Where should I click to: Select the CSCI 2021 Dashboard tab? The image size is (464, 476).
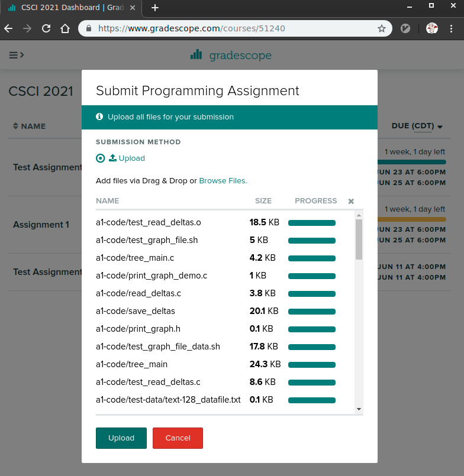tap(72, 8)
